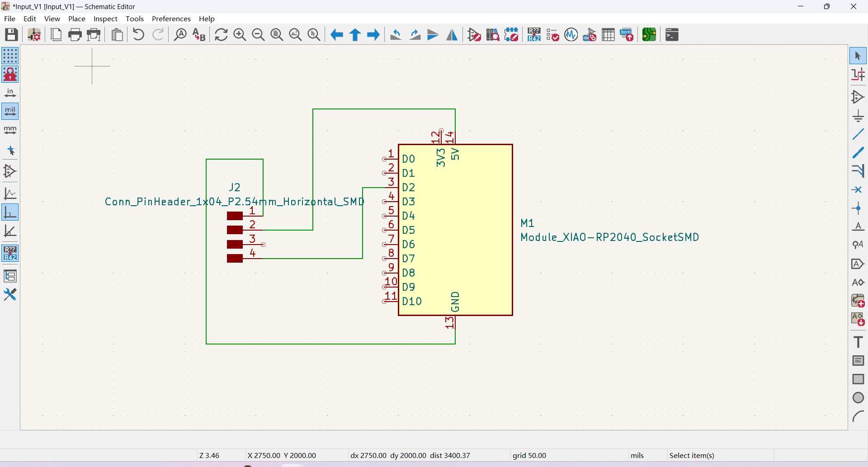
Task: Toggle grid display
Action: point(10,56)
